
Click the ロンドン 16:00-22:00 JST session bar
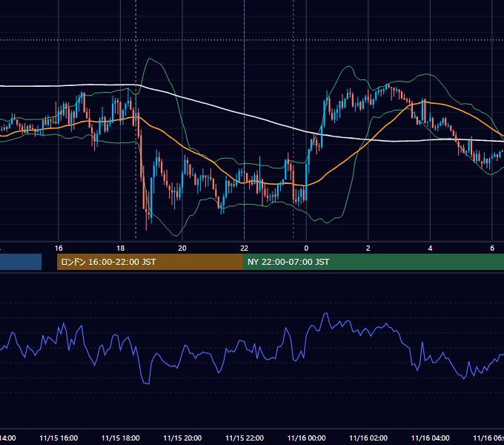pyautogui.click(x=150, y=262)
